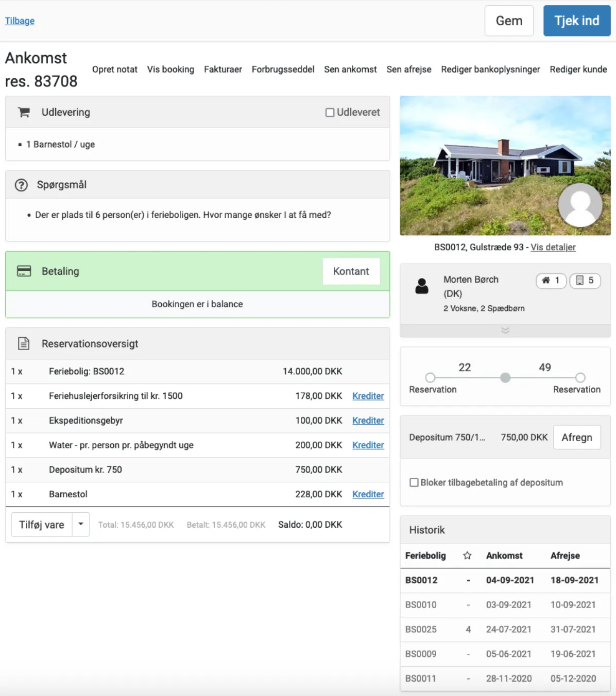The width and height of the screenshot is (616, 696).
Task: Click the star icon in Historik header
Action: click(467, 555)
